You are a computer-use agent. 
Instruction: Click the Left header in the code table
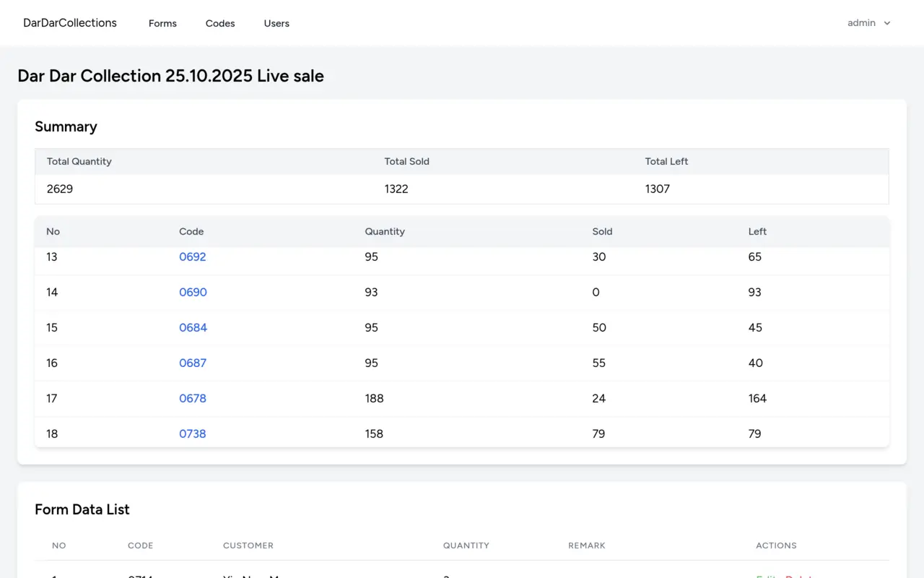point(757,232)
